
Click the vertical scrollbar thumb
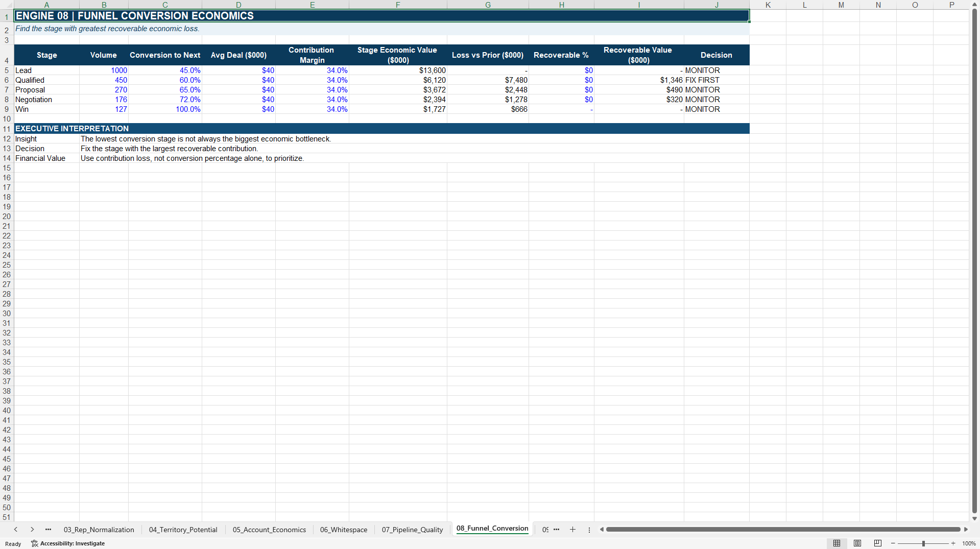(974, 260)
